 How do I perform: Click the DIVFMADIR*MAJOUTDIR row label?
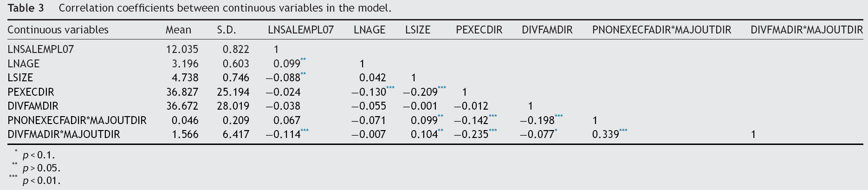pos(64,134)
